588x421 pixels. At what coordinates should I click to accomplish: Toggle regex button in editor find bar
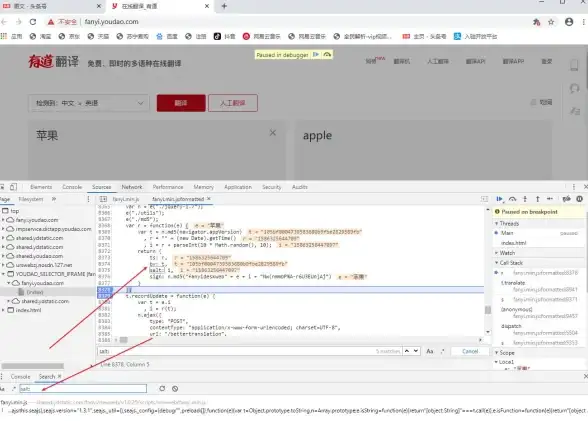click(442, 351)
